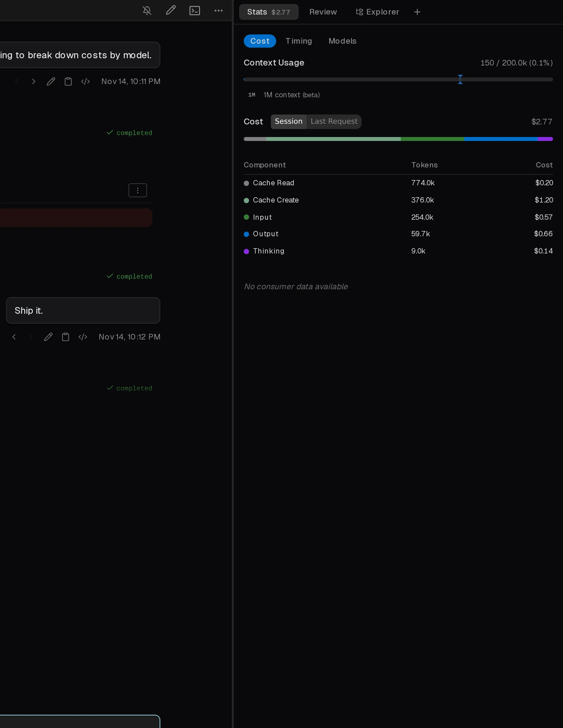Open the Explorer tree icon
563x728 pixels.
pos(377,12)
